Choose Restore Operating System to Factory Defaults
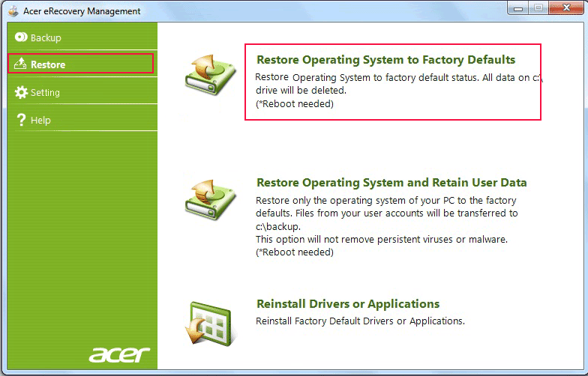The image size is (588, 376). [x=385, y=60]
